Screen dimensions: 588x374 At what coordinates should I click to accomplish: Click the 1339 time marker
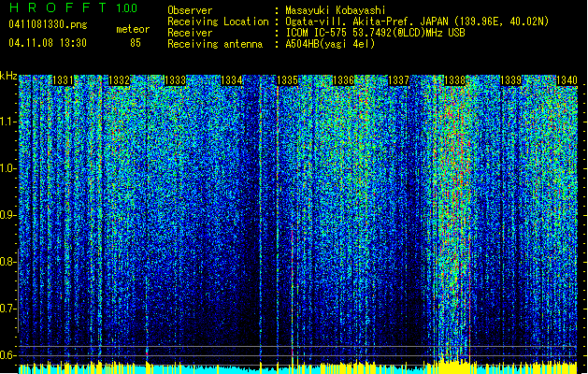(x=510, y=80)
